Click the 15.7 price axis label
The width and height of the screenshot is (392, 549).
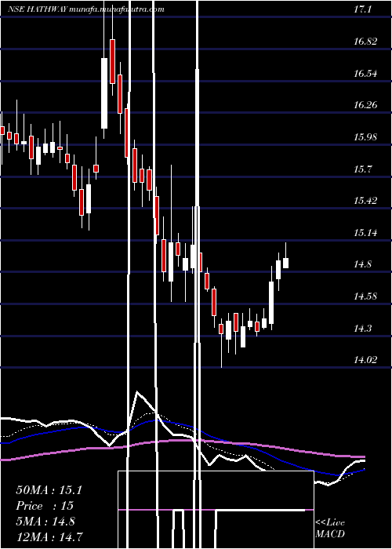click(362, 169)
